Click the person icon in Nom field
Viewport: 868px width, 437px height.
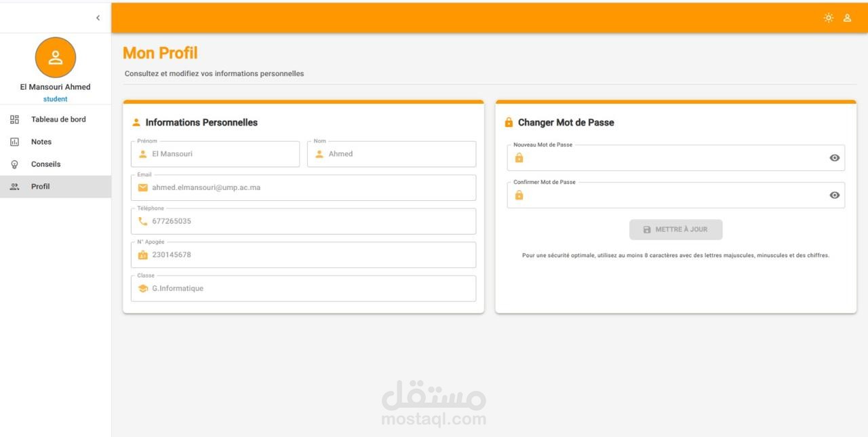tap(319, 154)
